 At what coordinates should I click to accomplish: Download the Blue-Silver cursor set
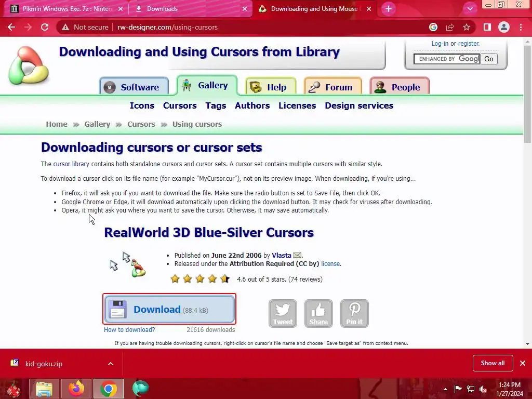pos(169,309)
